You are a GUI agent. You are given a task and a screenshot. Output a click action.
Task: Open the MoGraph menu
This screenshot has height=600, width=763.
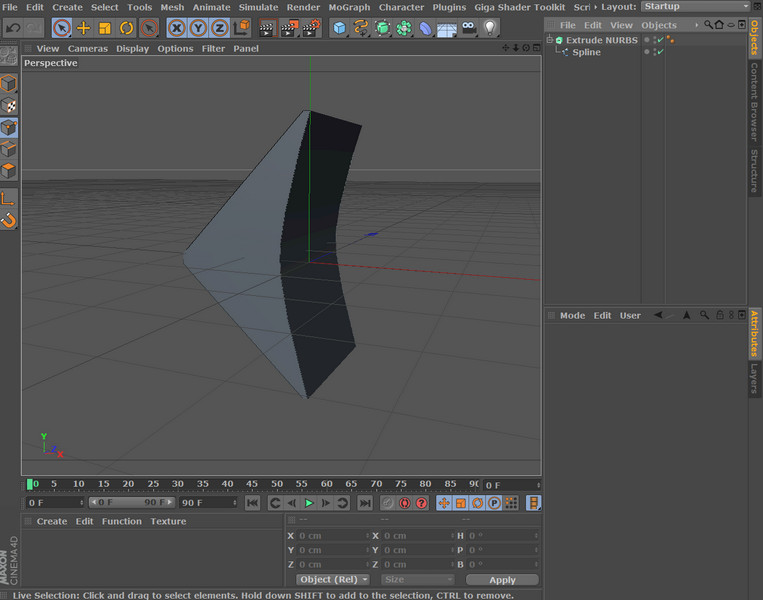pos(349,7)
